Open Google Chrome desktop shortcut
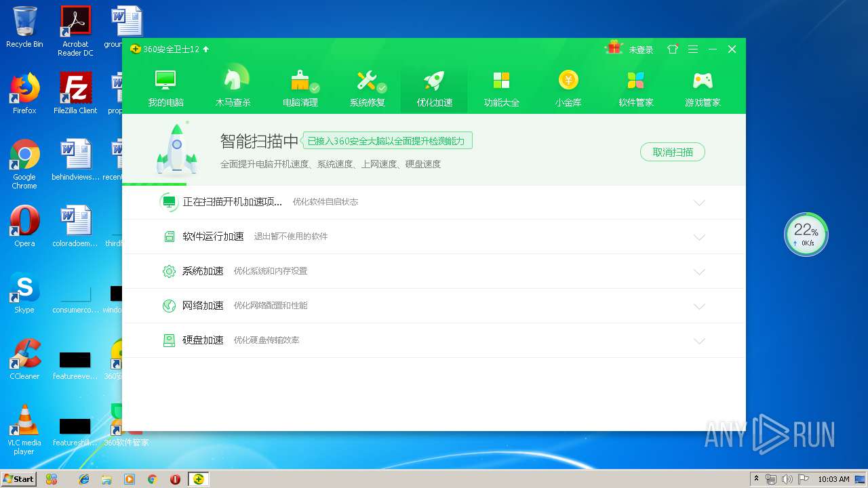The height and width of the screenshot is (488, 868). (x=24, y=164)
